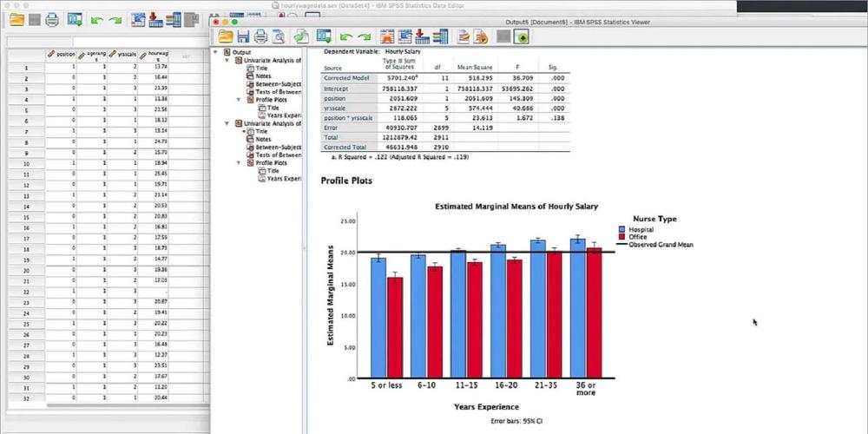
Task: Open Print Preview in the Viewer toolbar
Action: tap(278, 37)
